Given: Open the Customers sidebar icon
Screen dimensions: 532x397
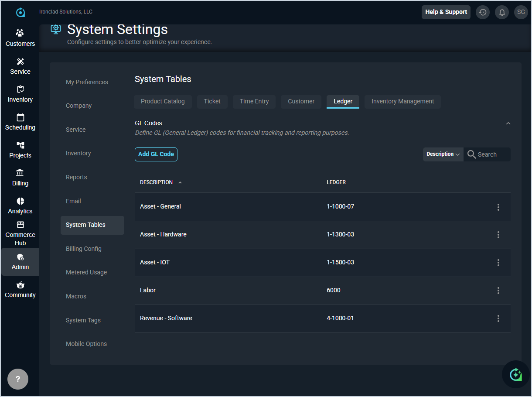Looking at the screenshot, I should (20, 33).
